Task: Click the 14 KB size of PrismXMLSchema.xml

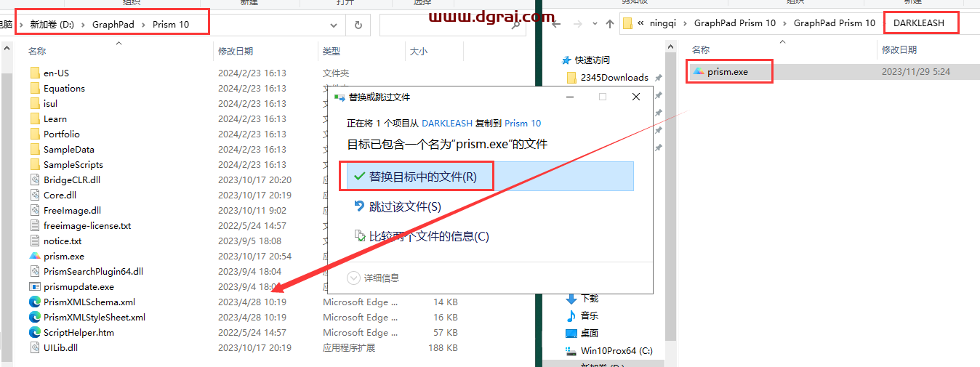Action: (444, 302)
